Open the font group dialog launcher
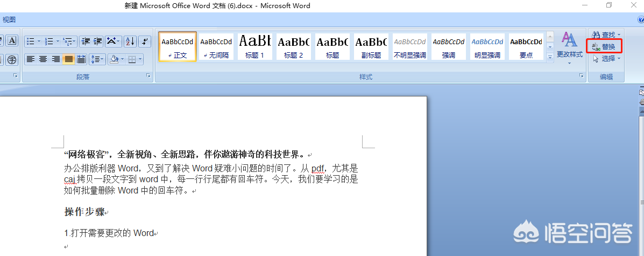 (15, 76)
